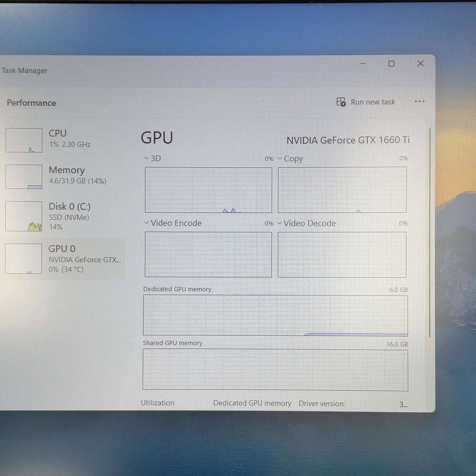Viewport: 476px width, 476px height.
Task: Click the 'SSD (NVMe)' disk type text
Action: click(69, 217)
